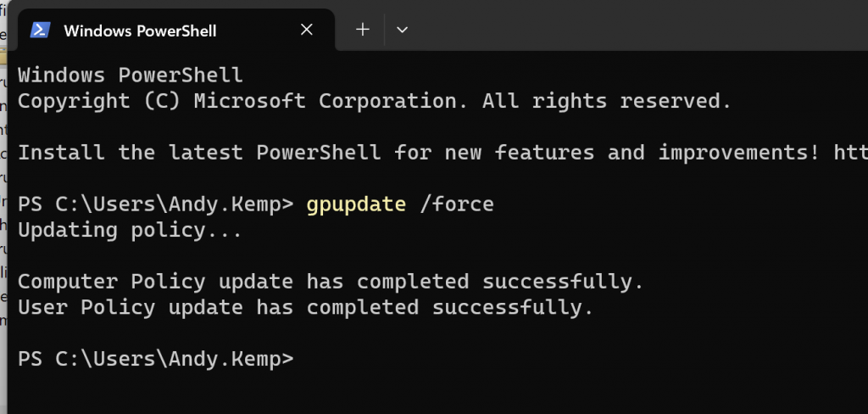Click the /force argument text
The width and height of the screenshot is (868, 414).
tap(457, 204)
